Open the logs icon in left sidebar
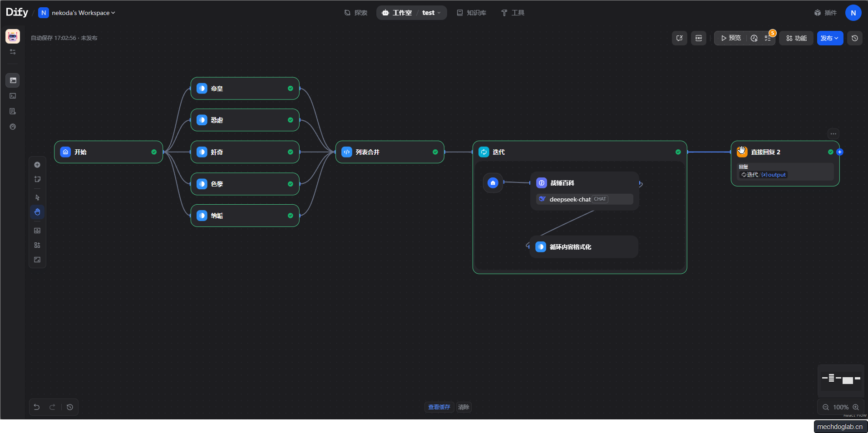The width and height of the screenshot is (868, 433). [13, 111]
